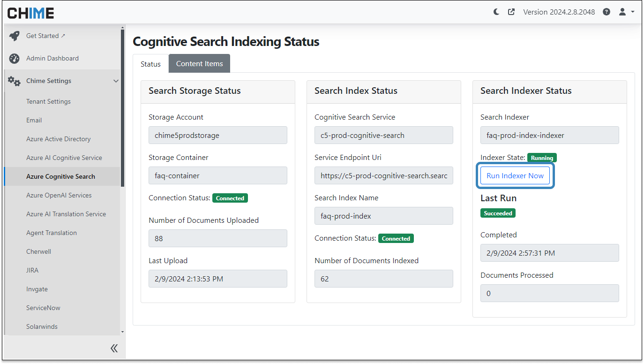The width and height of the screenshot is (644, 364).
Task: Open ServiceNow settings page
Action: [x=43, y=308]
